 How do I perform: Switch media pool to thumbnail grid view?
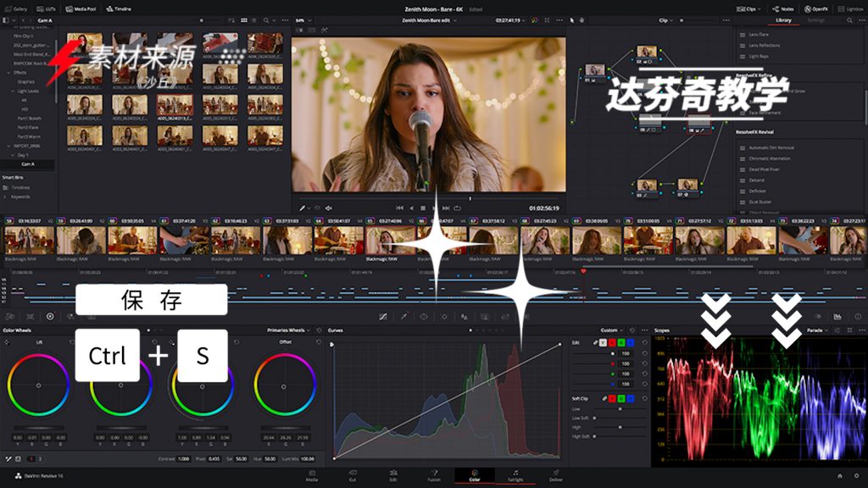coord(244,20)
